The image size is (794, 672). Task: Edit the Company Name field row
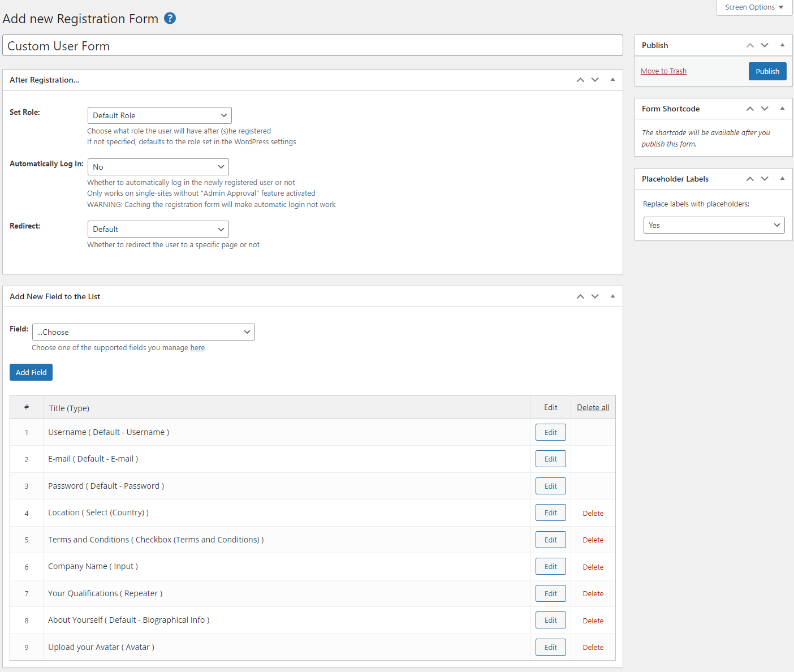point(551,566)
